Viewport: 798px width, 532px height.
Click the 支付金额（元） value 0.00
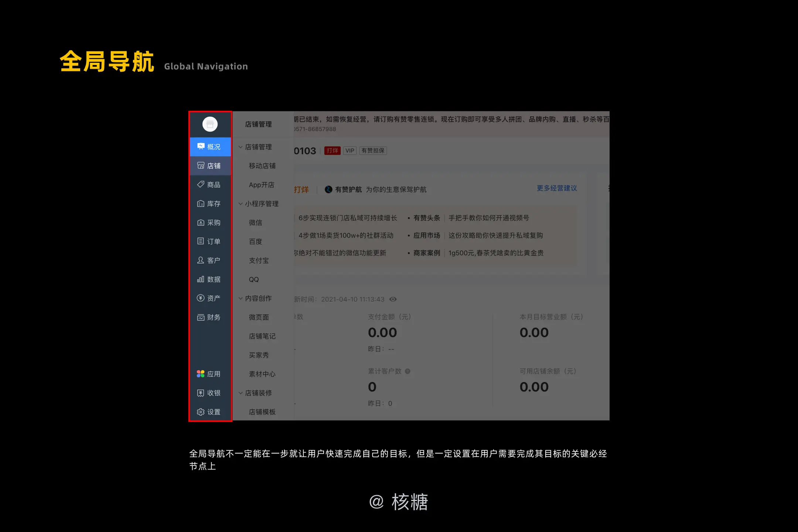pyautogui.click(x=382, y=332)
